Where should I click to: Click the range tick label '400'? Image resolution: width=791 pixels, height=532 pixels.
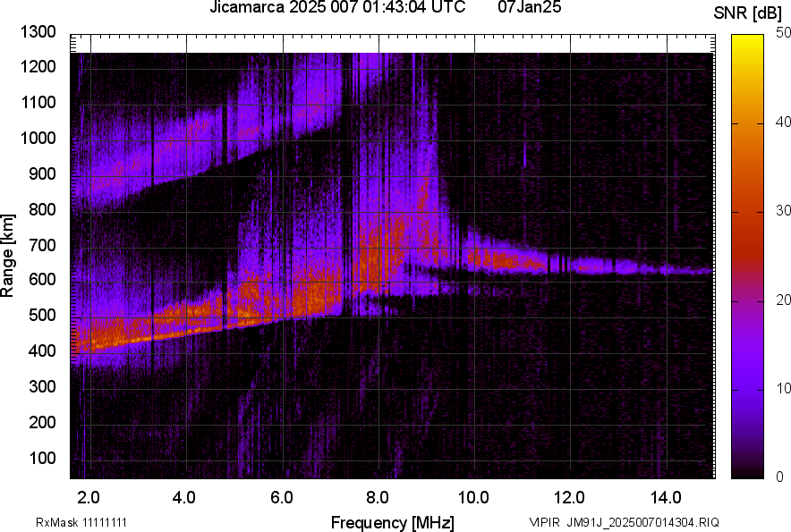(x=42, y=350)
